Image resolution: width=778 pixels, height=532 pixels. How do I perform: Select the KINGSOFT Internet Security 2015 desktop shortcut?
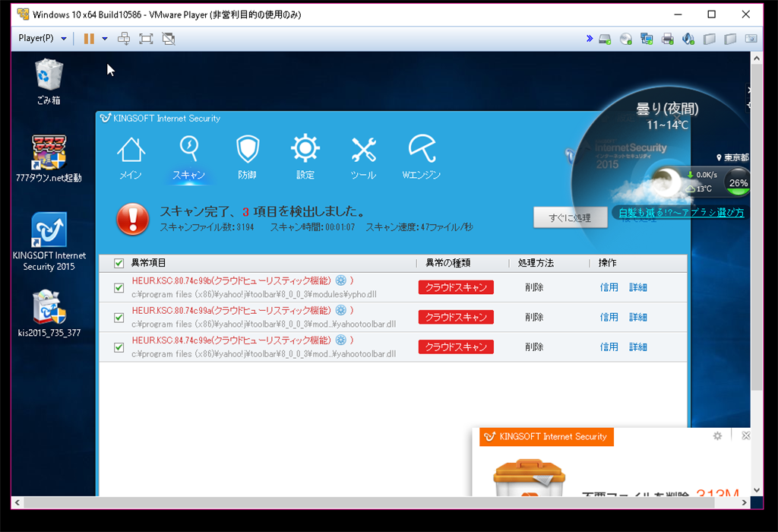pyautogui.click(x=49, y=242)
